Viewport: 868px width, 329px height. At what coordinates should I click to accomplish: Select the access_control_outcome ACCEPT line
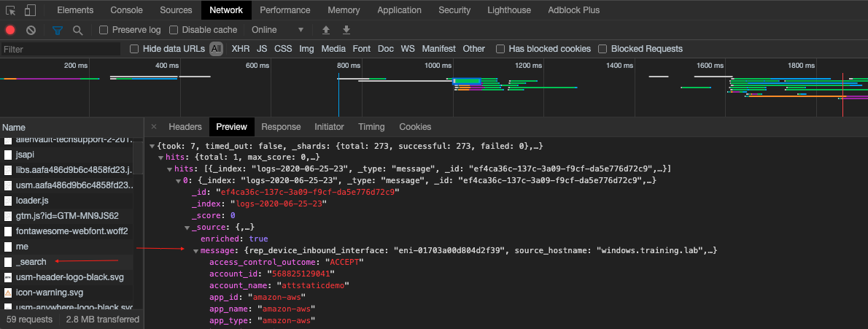point(287,262)
